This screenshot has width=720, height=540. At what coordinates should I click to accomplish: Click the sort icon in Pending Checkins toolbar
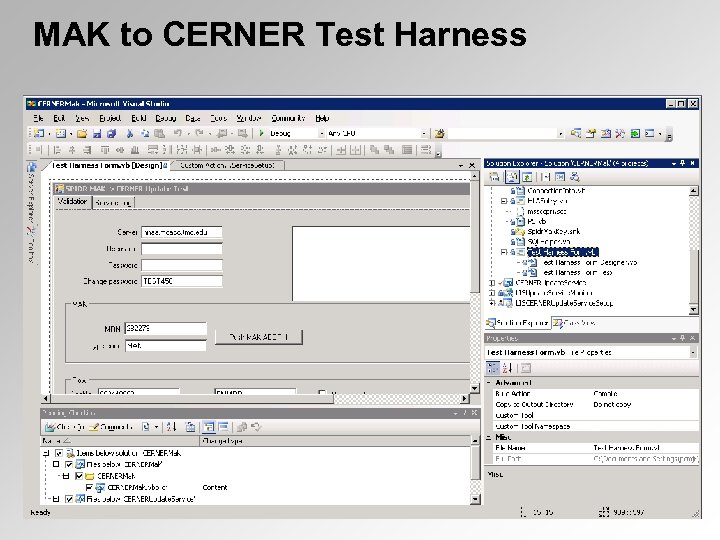point(171,427)
